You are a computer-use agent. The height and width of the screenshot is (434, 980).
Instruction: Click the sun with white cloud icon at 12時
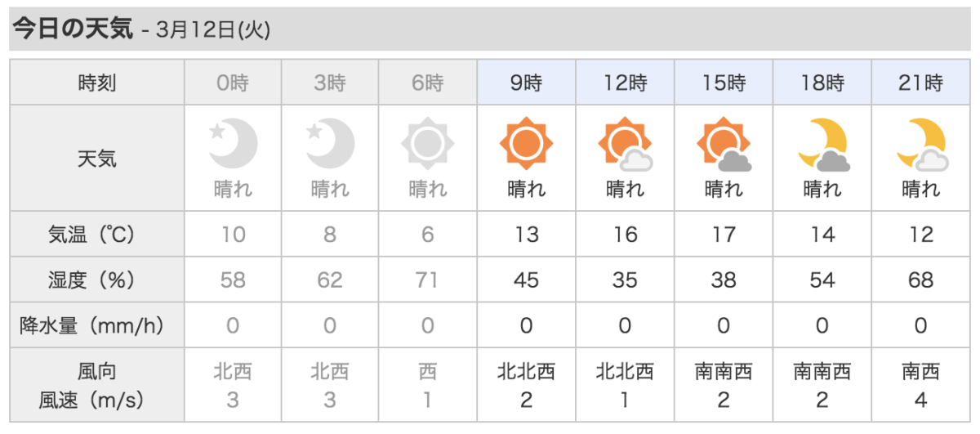tap(625, 145)
